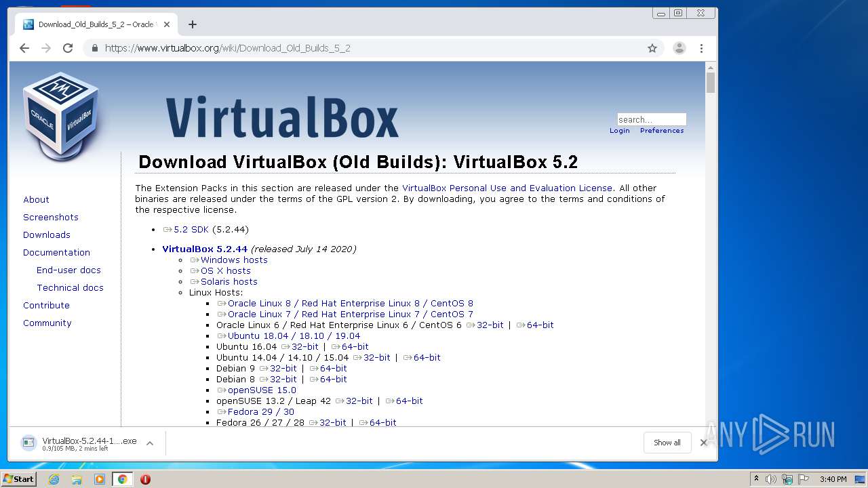Bookmark this page with the star icon

[x=652, y=48]
